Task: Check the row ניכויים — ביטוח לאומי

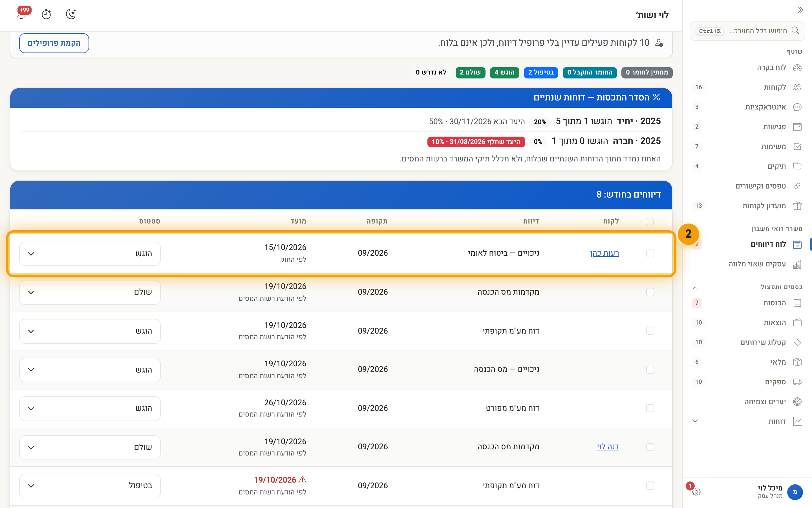Action: [650, 253]
